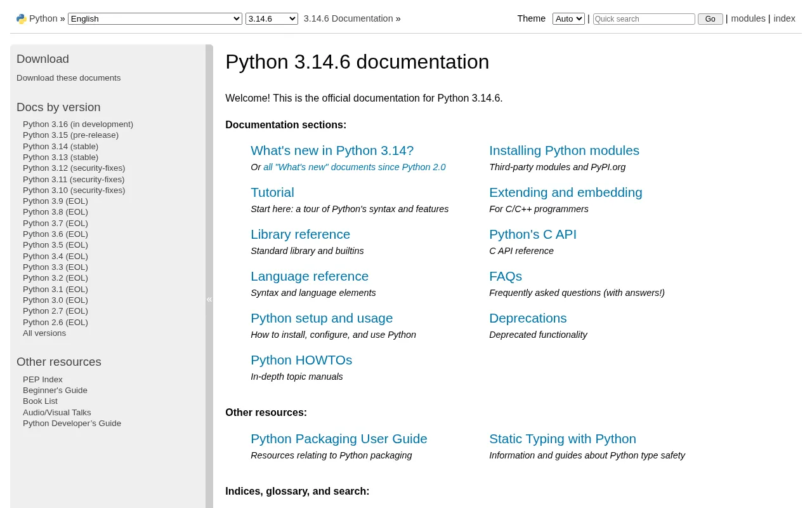Open the 3.14.6 version dropdown

coord(272,19)
